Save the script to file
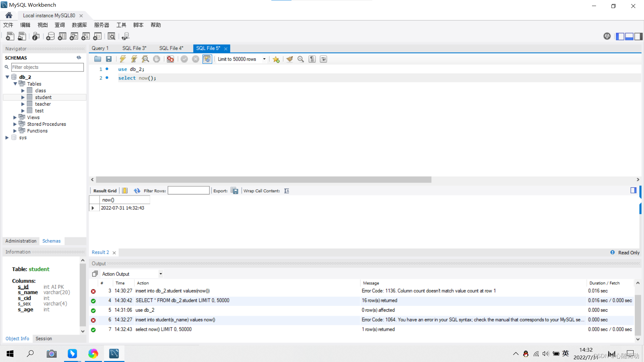Viewport: 644px width, 362px height. 109,59
